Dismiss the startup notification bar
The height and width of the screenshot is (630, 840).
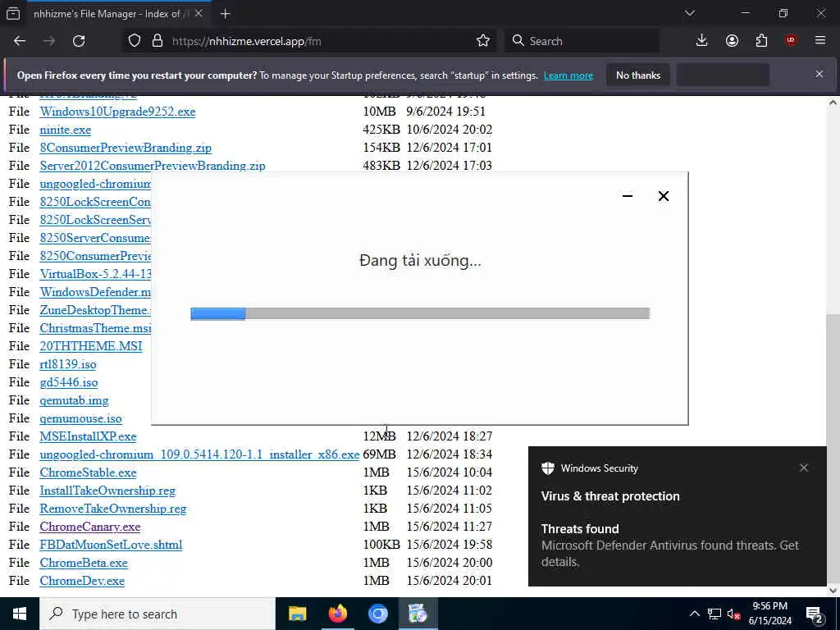(819, 74)
